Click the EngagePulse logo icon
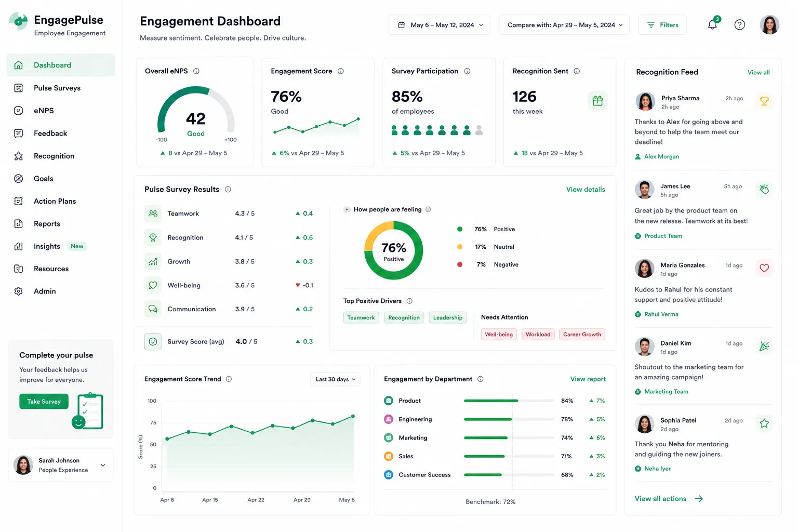798x532 pixels. click(x=19, y=21)
